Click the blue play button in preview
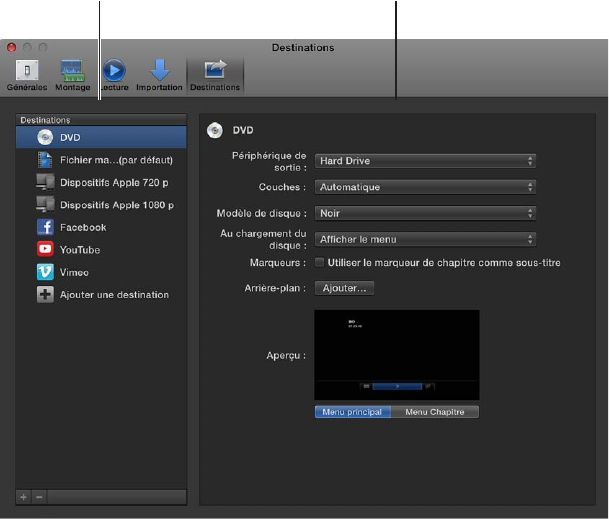Image resolution: width=609 pixels, height=519 pixels. click(397, 386)
